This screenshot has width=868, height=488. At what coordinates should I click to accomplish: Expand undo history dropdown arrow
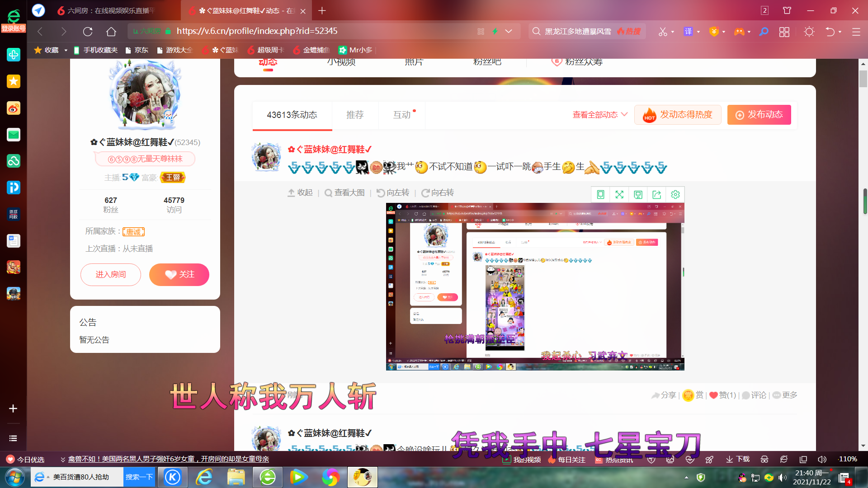[x=840, y=32]
